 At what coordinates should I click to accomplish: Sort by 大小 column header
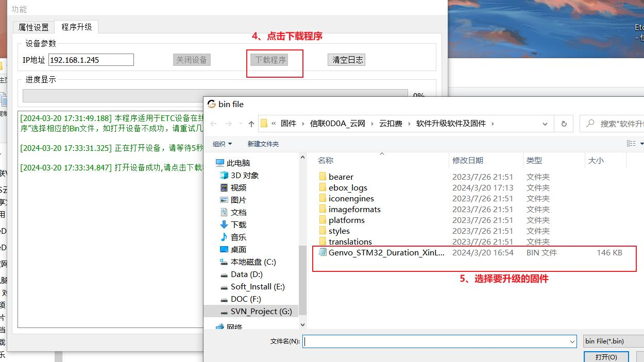(x=596, y=161)
